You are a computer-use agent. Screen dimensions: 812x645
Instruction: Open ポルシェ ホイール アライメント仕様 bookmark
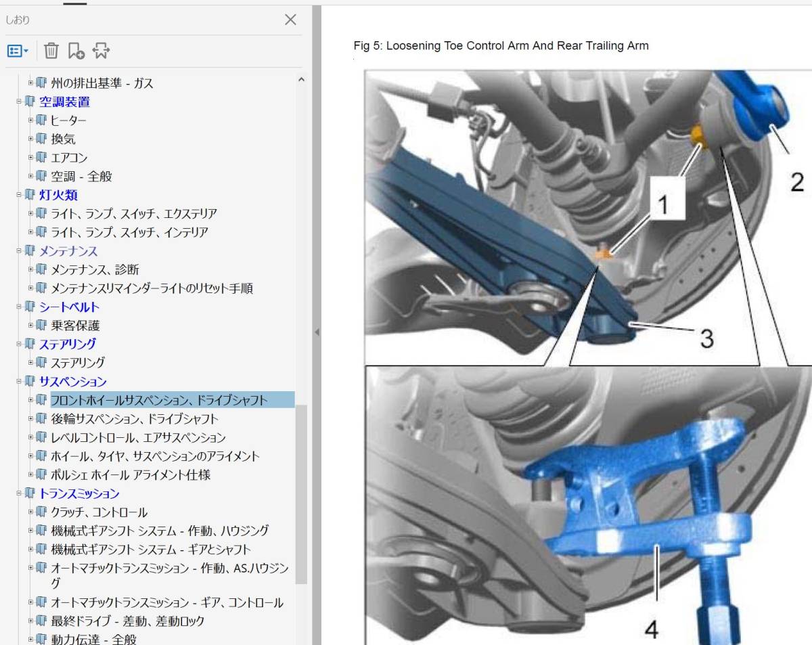(131, 474)
